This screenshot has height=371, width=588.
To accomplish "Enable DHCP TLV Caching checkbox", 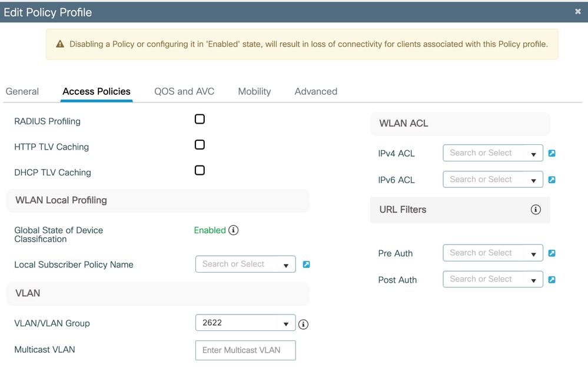I will click(x=200, y=170).
